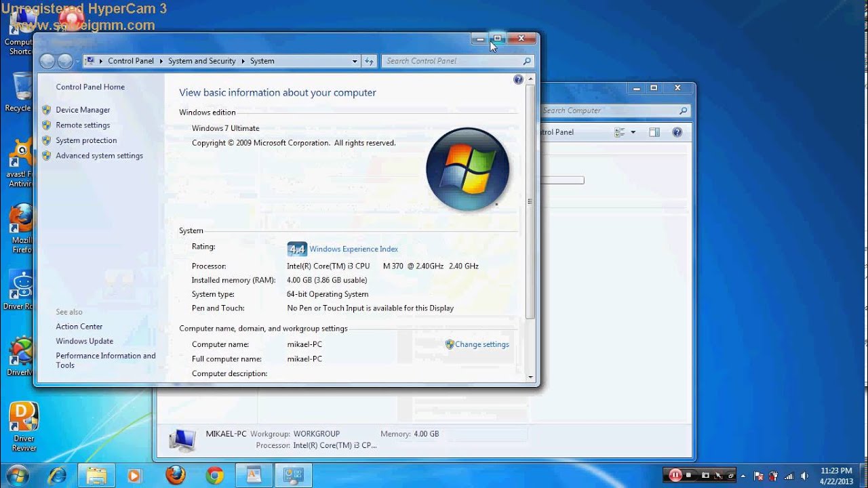This screenshot has height=488, width=868.
Task: Open Action Center flag in tray
Action: click(x=759, y=476)
